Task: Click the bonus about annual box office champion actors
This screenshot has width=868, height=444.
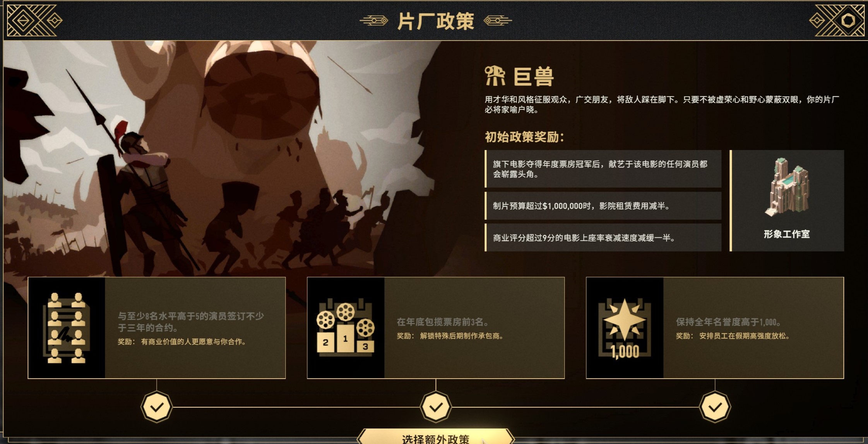Action: point(603,169)
